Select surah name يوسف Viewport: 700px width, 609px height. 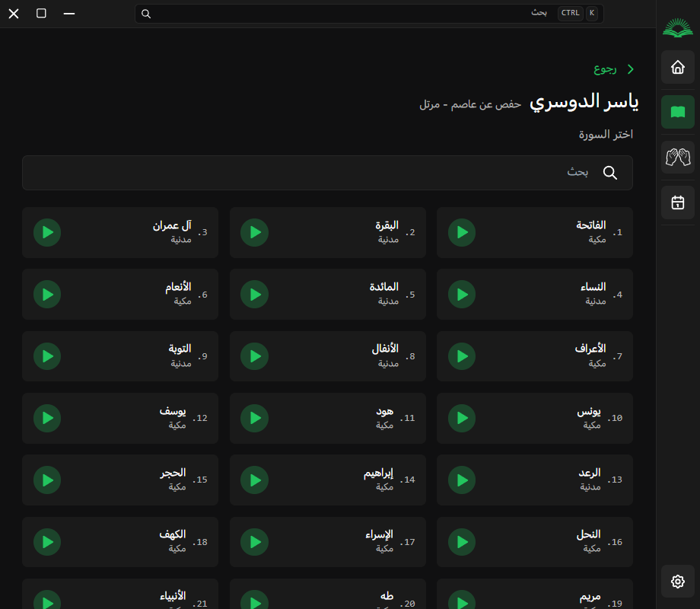click(x=173, y=410)
